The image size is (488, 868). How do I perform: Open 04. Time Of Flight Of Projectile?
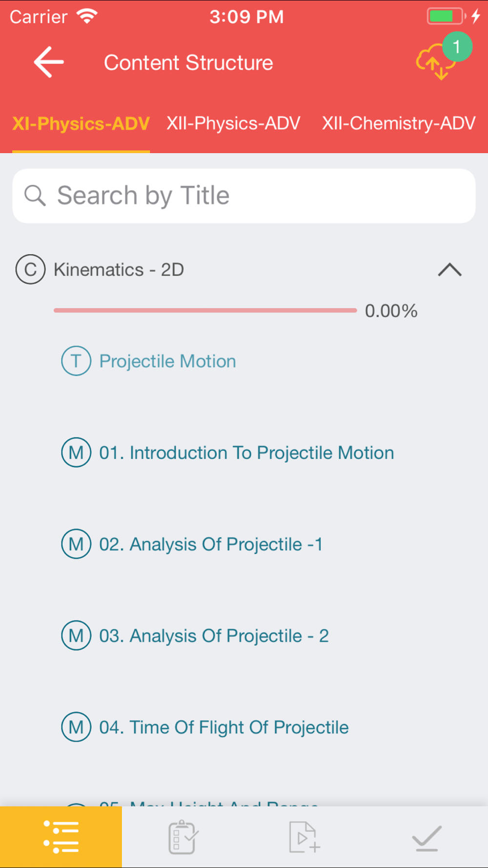click(224, 727)
